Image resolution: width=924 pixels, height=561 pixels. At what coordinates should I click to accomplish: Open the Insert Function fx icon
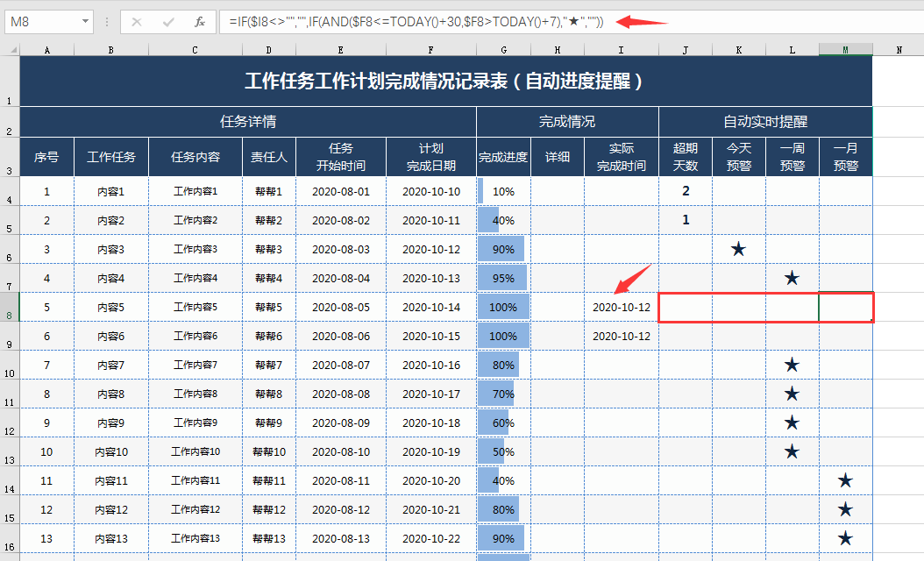point(200,22)
